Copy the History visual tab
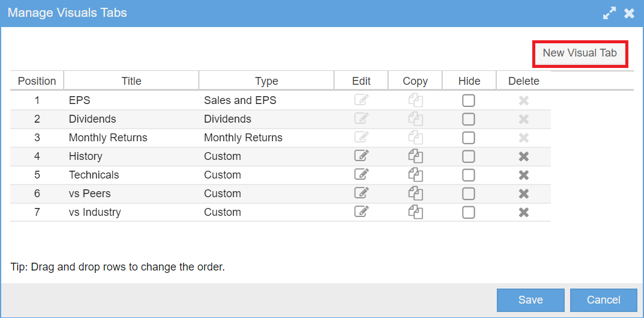Viewport: 644px width, 318px height. coord(416,156)
